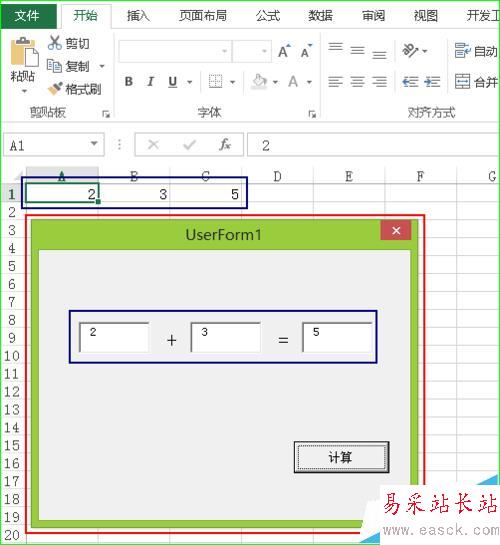Screen dimensions: 500x545
Task: Increase font size with larger A icon
Action: pyautogui.click(x=284, y=51)
